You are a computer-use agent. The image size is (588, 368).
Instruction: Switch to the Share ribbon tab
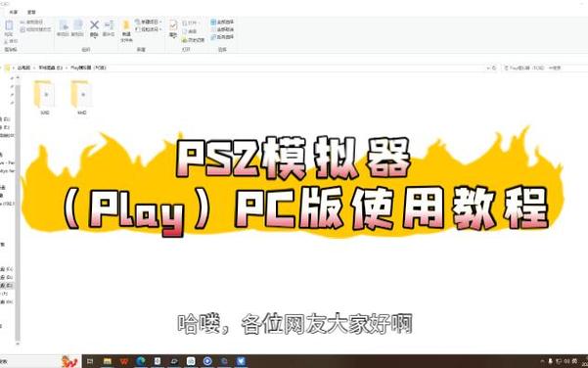13,12
